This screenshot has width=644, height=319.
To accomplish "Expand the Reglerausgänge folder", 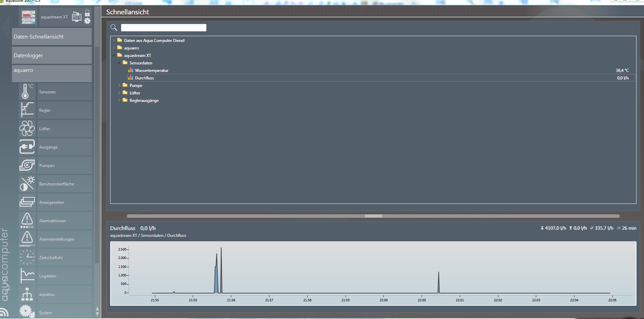I will [119, 101].
